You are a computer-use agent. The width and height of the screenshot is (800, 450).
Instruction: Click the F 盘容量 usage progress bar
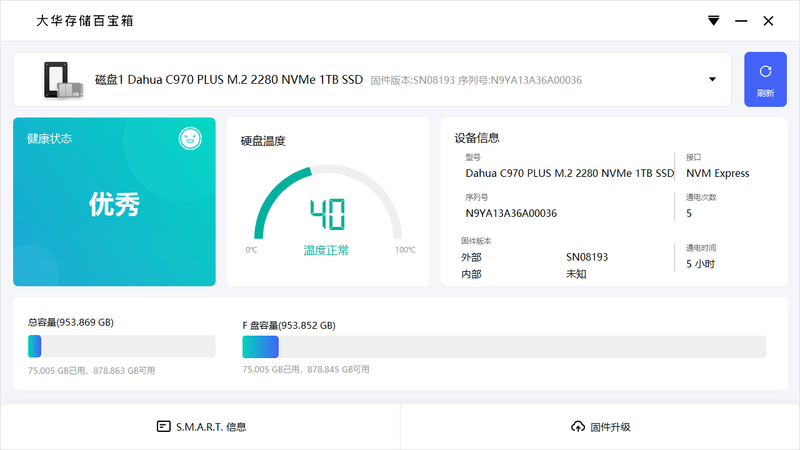tap(504, 346)
